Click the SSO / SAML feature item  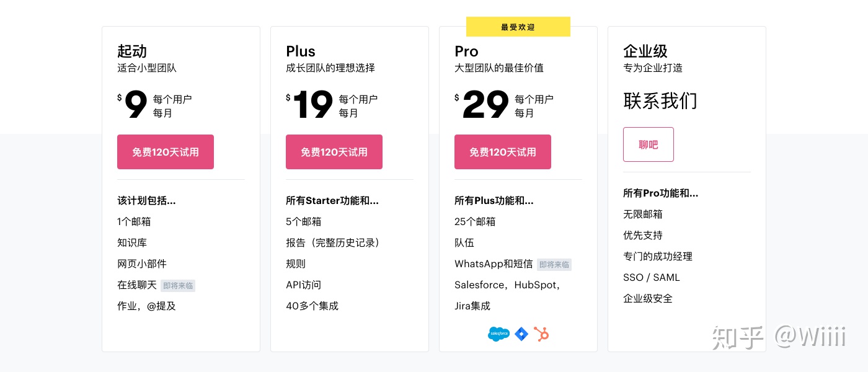coord(652,277)
